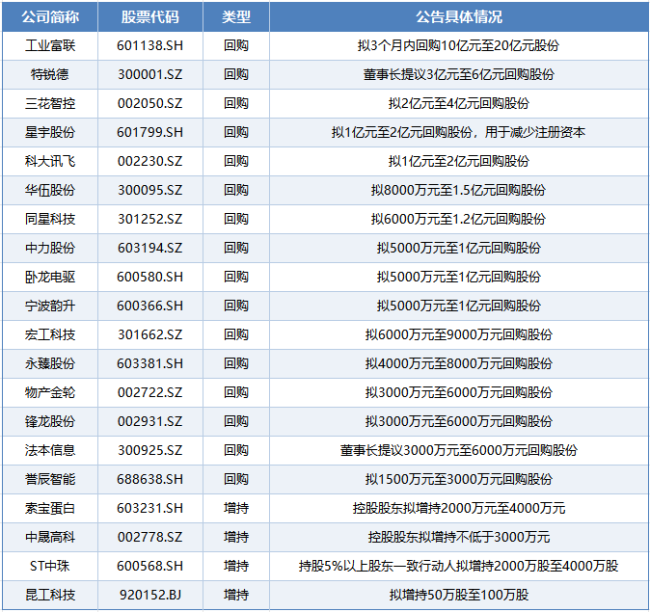Viewport: 650px width, 612px height.
Task: Select company name 索宝蛋白
Action: pyautogui.click(x=50, y=508)
